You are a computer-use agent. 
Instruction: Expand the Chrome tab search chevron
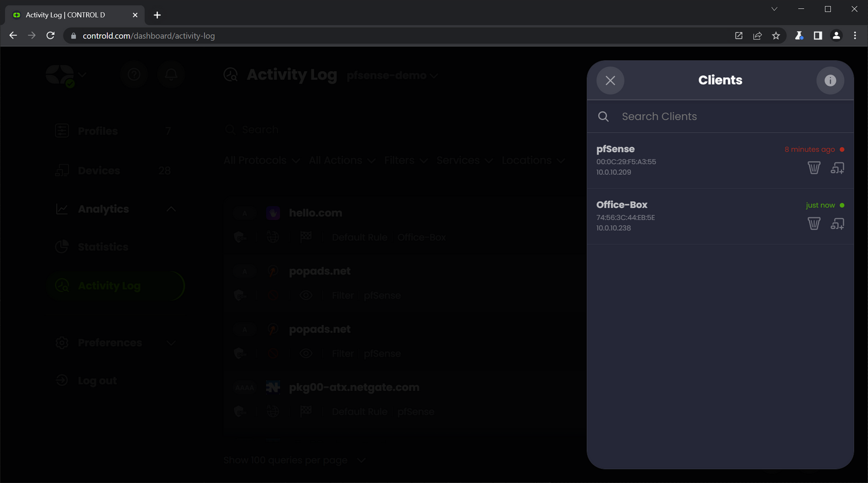774,9
